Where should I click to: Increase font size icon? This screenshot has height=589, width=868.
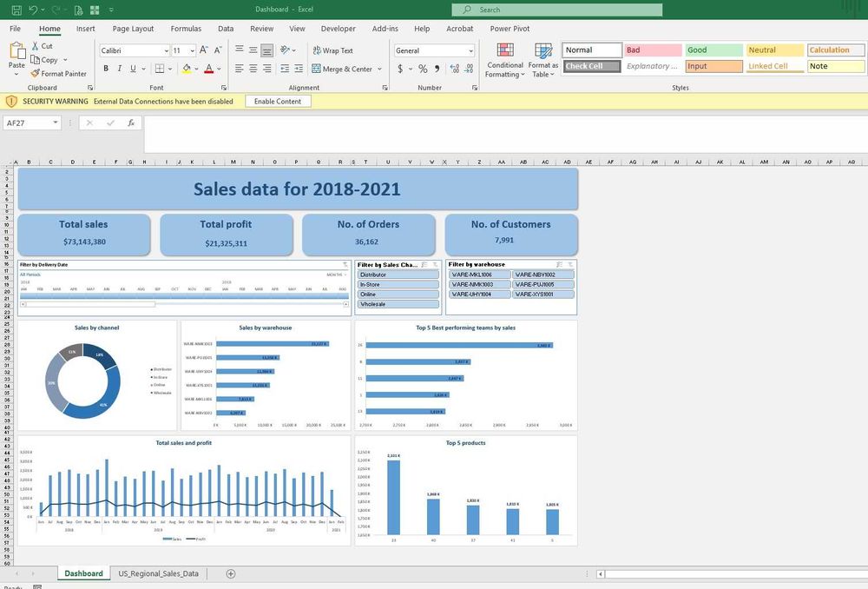[204, 50]
